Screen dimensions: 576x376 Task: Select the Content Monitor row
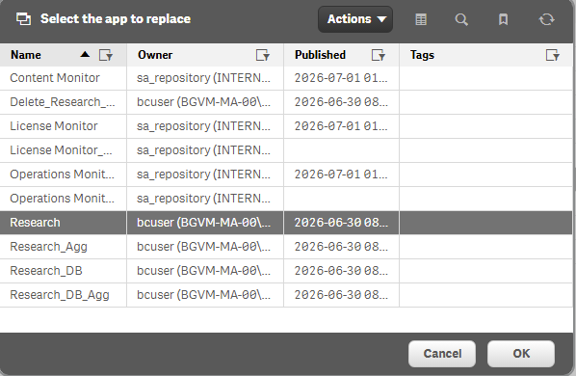coord(286,78)
